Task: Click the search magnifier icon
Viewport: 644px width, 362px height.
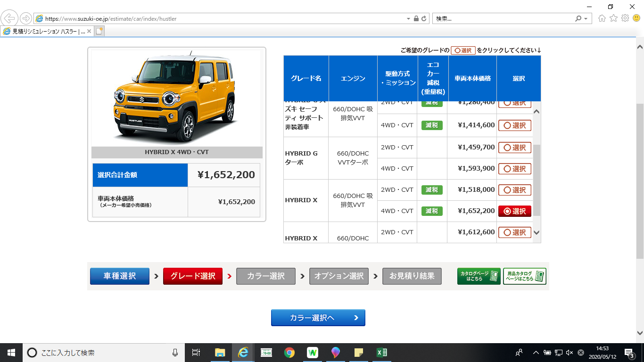Action: point(578,19)
